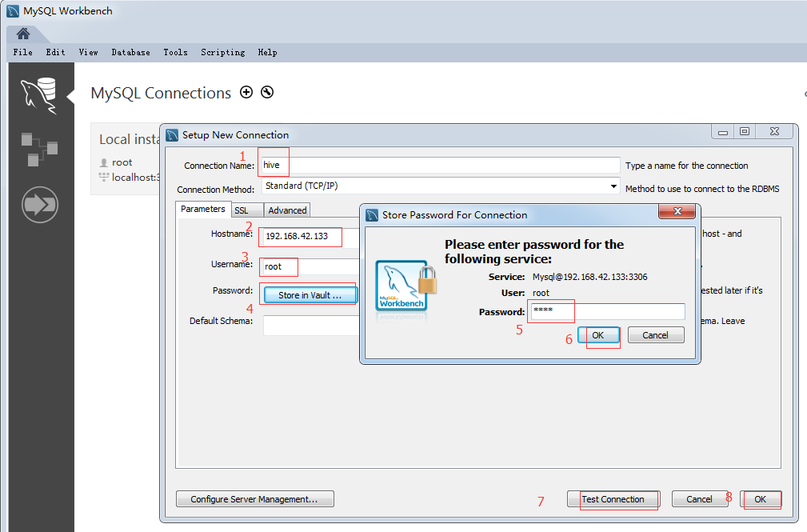Open the Database menu
Viewport: 807px width, 532px height.
click(130, 52)
